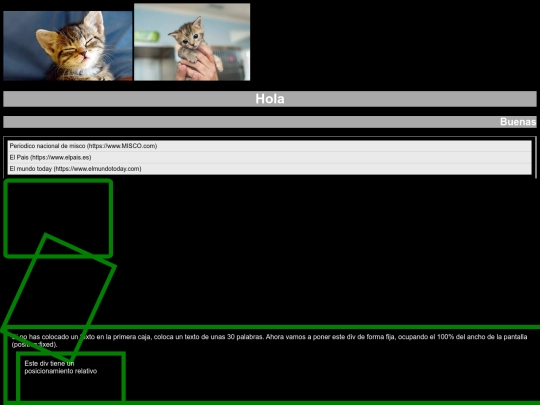Click the Buenas heading text
540x405 pixels.
click(x=518, y=122)
